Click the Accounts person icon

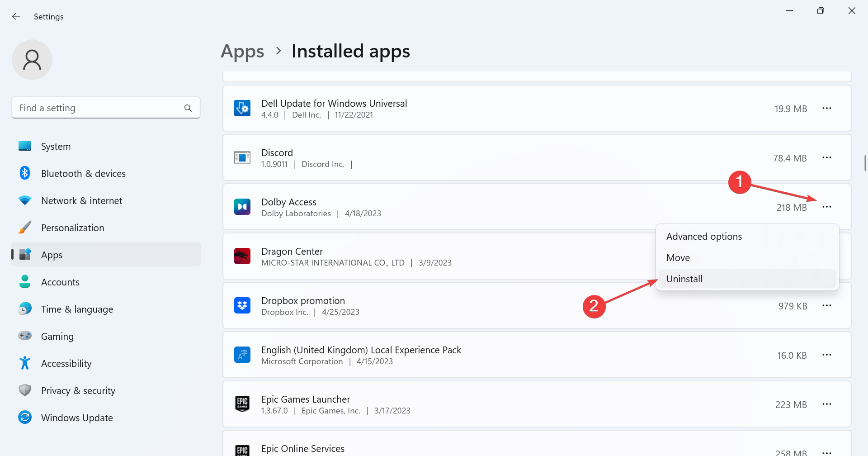(x=25, y=281)
